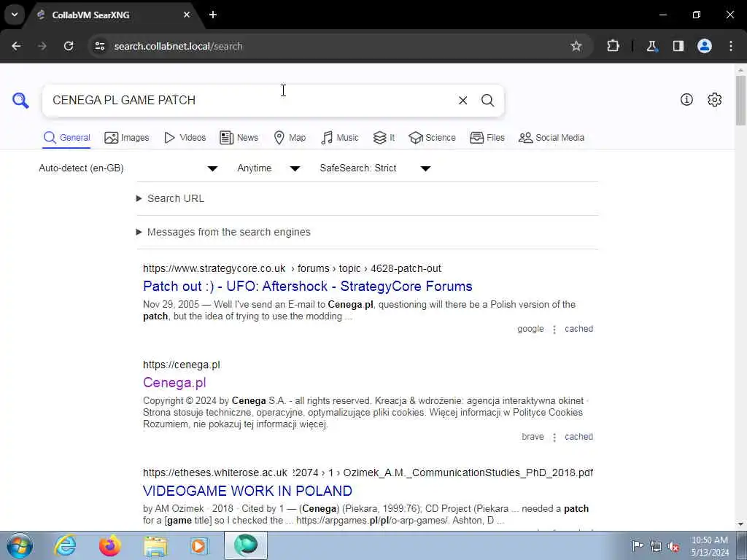Open VIDEOGAME WORK IN POLAND result

click(247, 491)
